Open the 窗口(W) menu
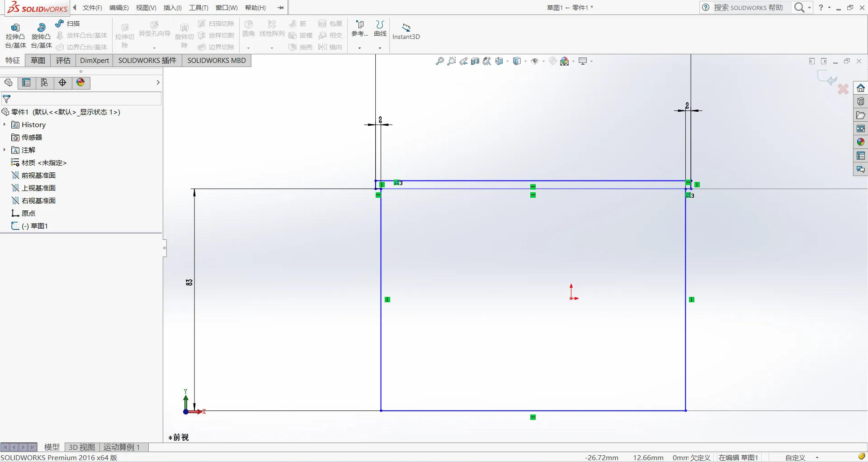The width and height of the screenshot is (868, 462). (x=226, y=8)
